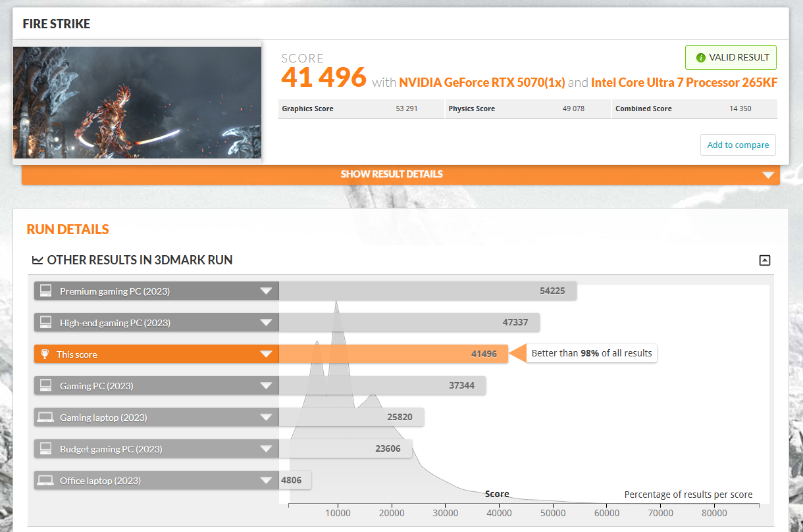Click the trophy icon beside This score

pyautogui.click(x=45, y=354)
